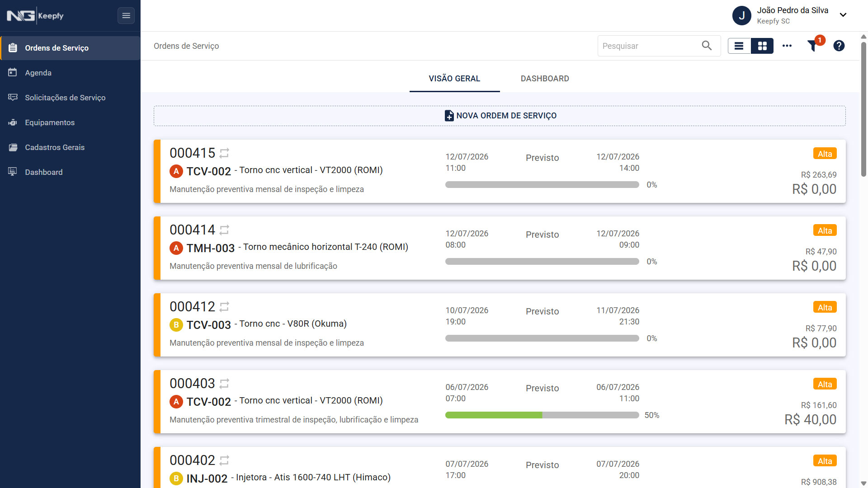The height and width of the screenshot is (488, 868).
Task: Switch to list view layout
Action: [739, 46]
